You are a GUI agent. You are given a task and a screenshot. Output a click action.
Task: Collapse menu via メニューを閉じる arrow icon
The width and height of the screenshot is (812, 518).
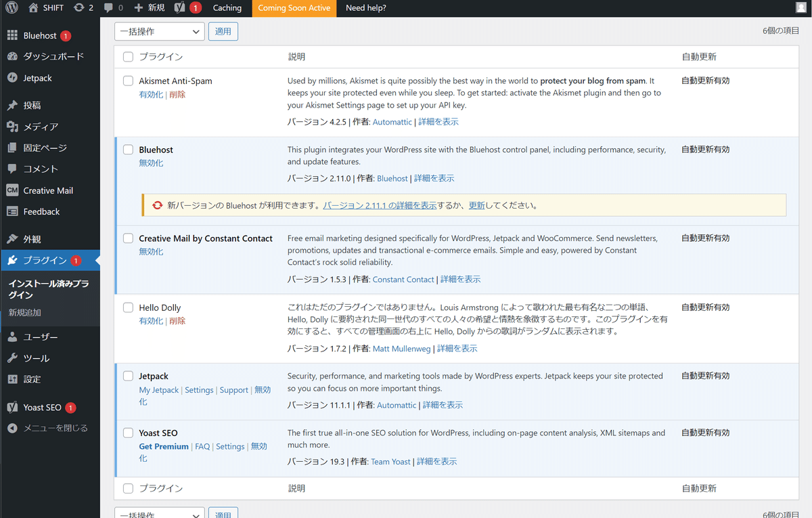tap(12, 428)
